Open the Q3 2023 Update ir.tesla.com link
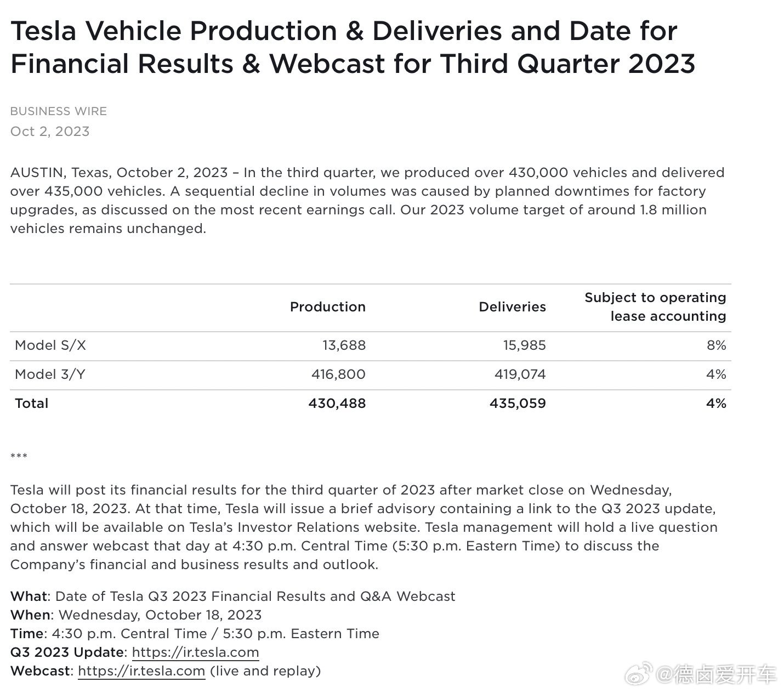This screenshot has height=693, width=784. pos(195,652)
